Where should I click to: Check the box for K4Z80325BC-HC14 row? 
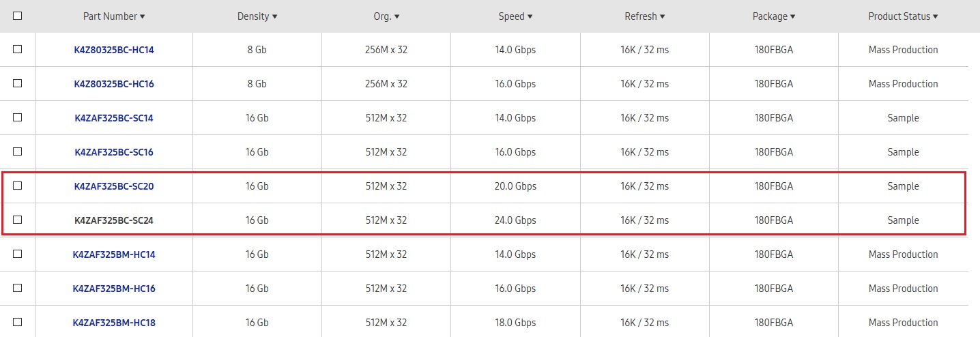(x=18, y=49)
